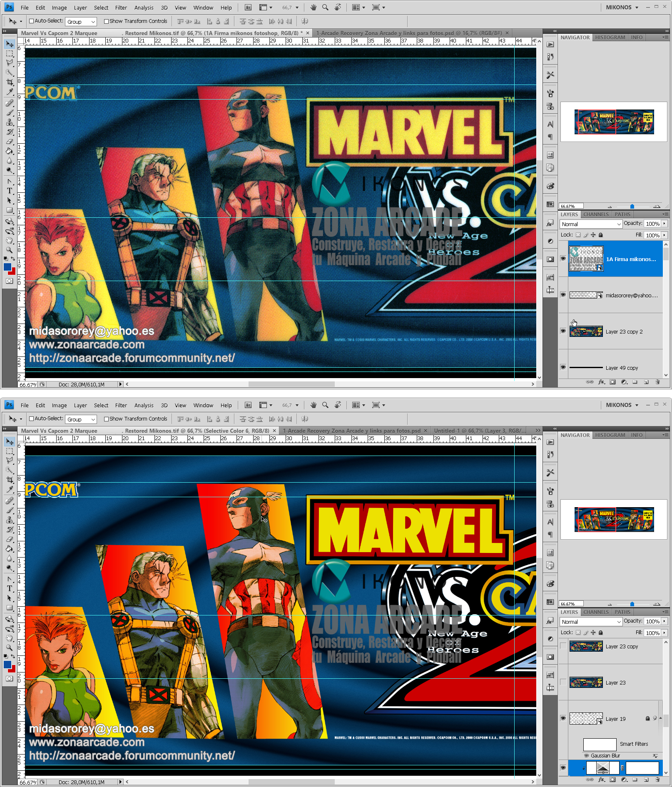
Task: Select the midasororey@yahoo layer
Action: pos(631,295)
